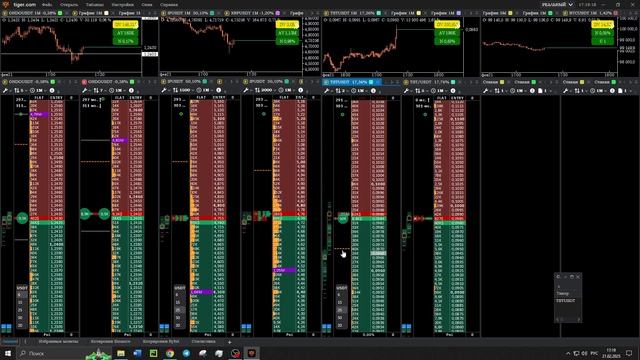Click green link color square on ONDOUSDT 1M tab
640x360 pixels.
point(60,13)
